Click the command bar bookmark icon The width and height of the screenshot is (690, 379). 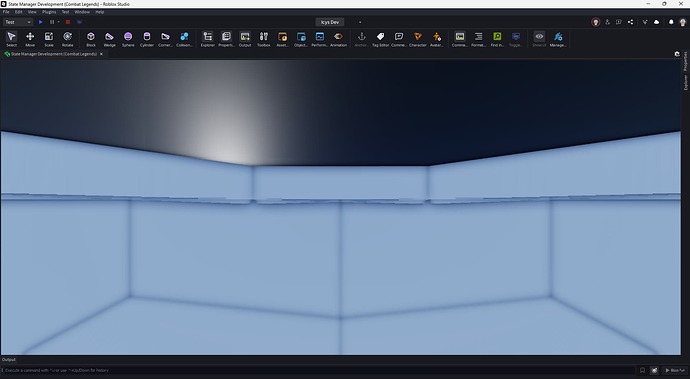[x=642, y=370]
